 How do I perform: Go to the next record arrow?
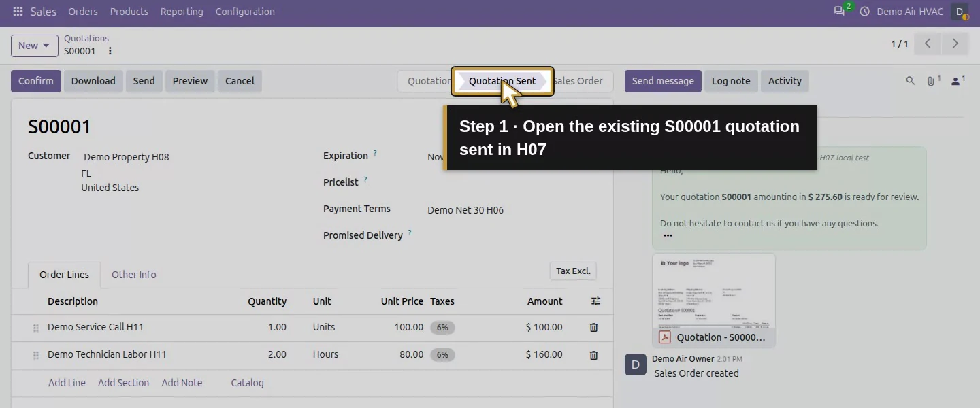(x=955, y=44)
